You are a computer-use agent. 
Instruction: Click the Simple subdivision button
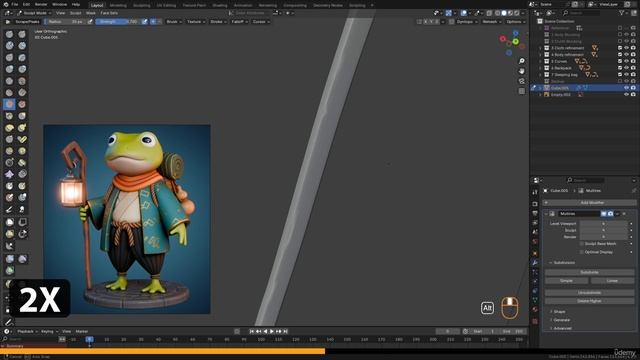click(x=567, y=281)
